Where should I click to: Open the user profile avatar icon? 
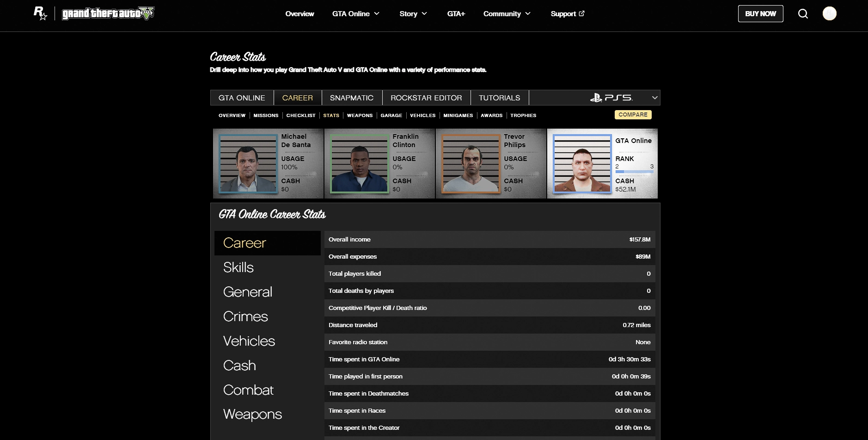point(829,14)
